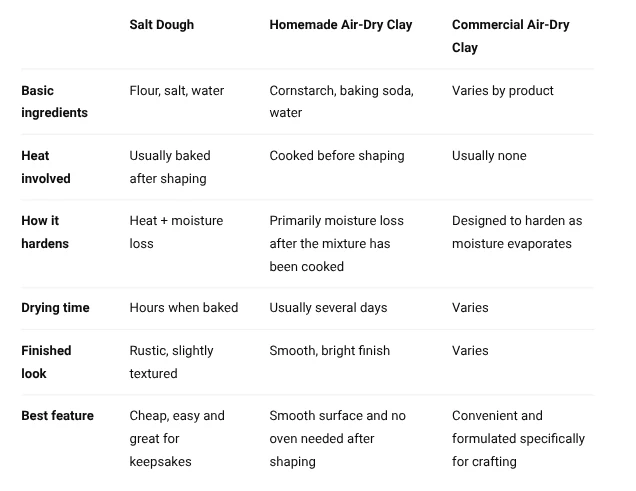Select the Basic ingredients row label
This screenshot has width=636, height=491.
(54, 101)
